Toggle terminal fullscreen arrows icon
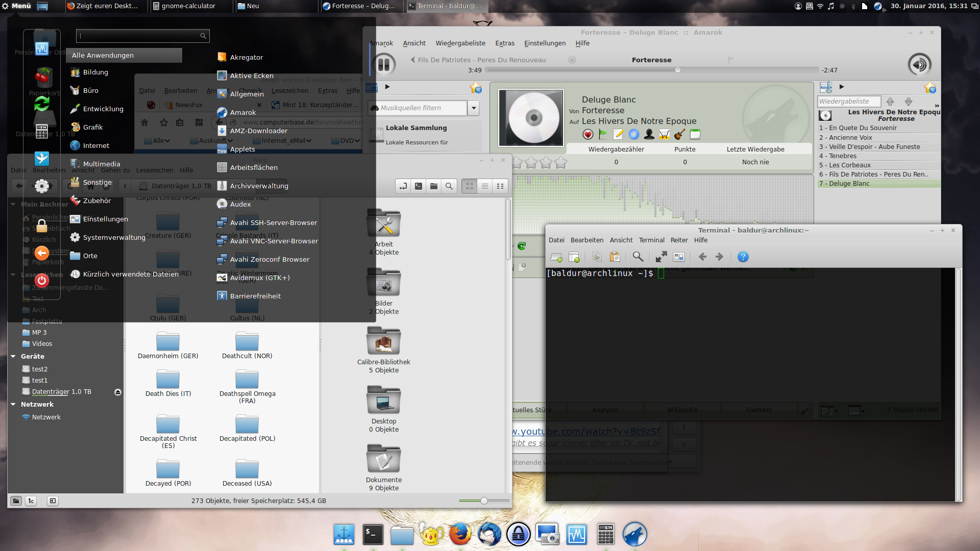980x551 pixels. (661, 257)
